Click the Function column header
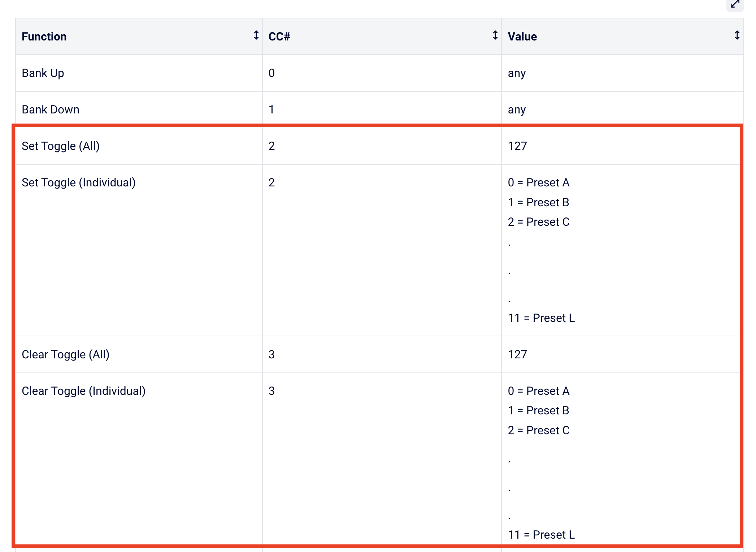Viewport: 756px width, 552px height. (x=44, y=36)
